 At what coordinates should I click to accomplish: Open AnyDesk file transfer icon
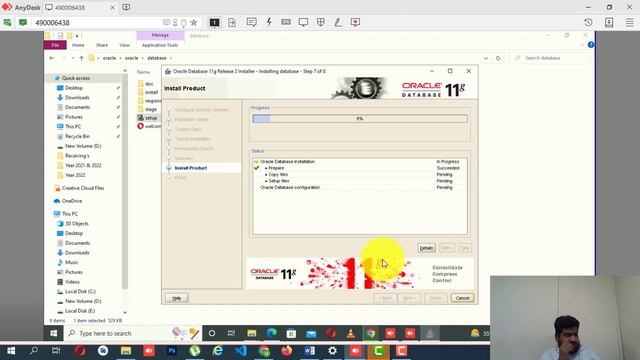click(x=232, y=22)
